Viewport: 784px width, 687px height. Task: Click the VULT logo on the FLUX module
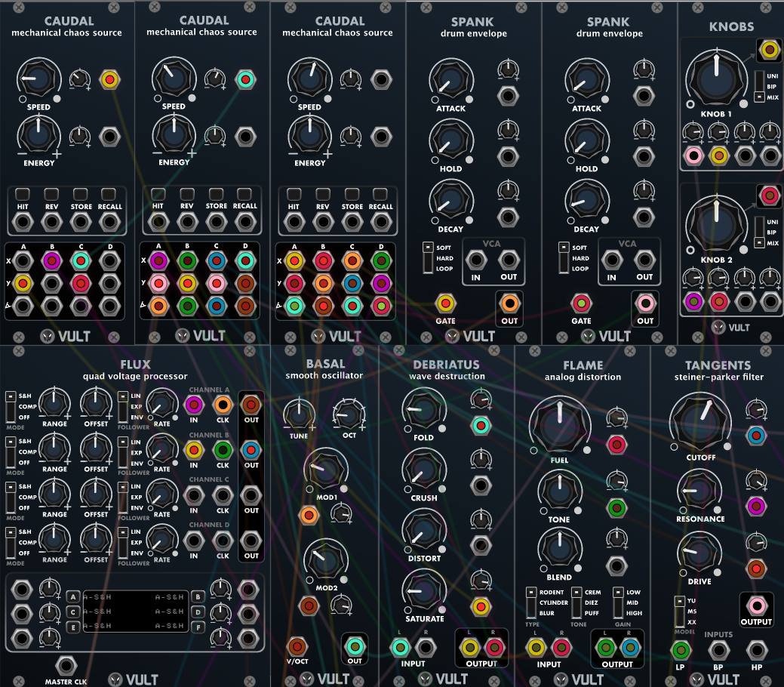[x=134, y=679]
